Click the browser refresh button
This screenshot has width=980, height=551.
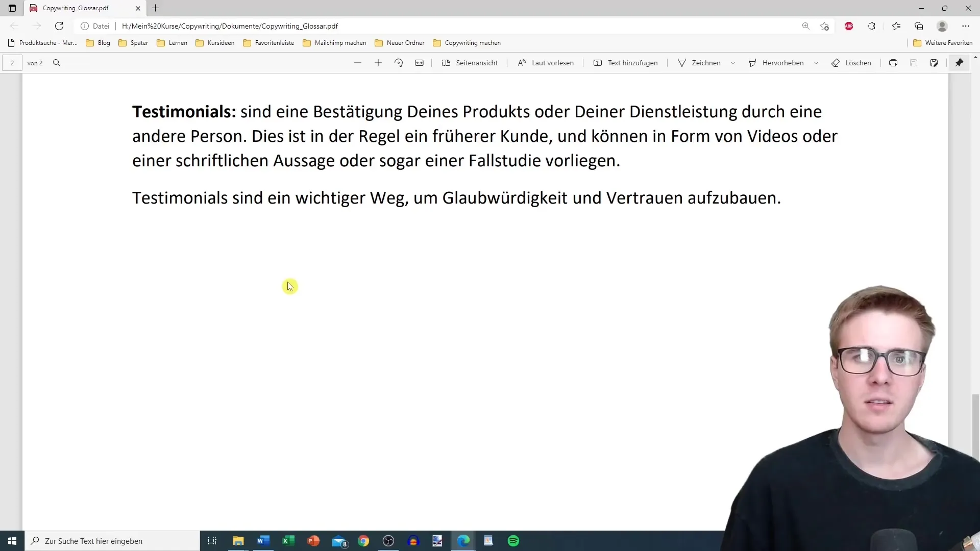[x=59, y=26]
